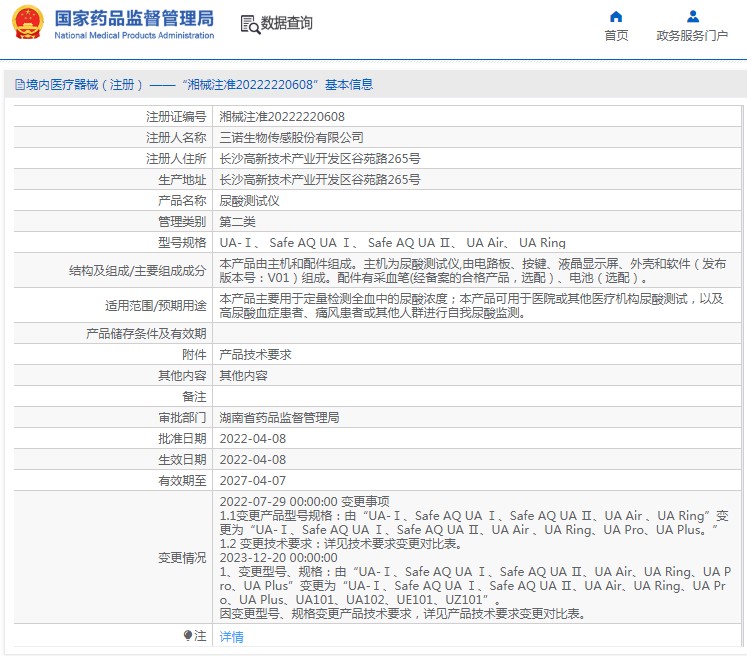Click the 注册人住所 address value
Screen dimensions: 747x656
point(320,159)
